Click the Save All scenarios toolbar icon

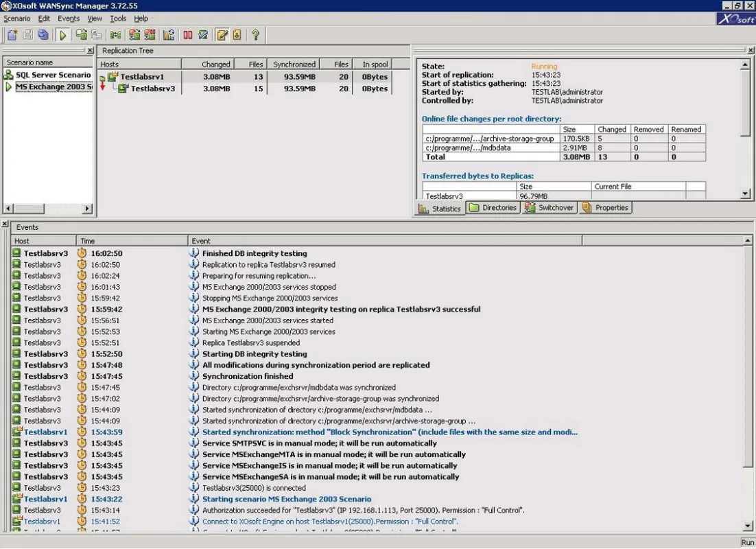tap(43, 35)
